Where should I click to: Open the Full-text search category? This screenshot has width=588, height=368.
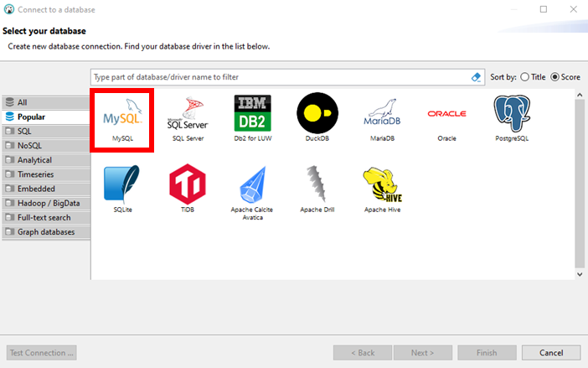tap(46, 218)
